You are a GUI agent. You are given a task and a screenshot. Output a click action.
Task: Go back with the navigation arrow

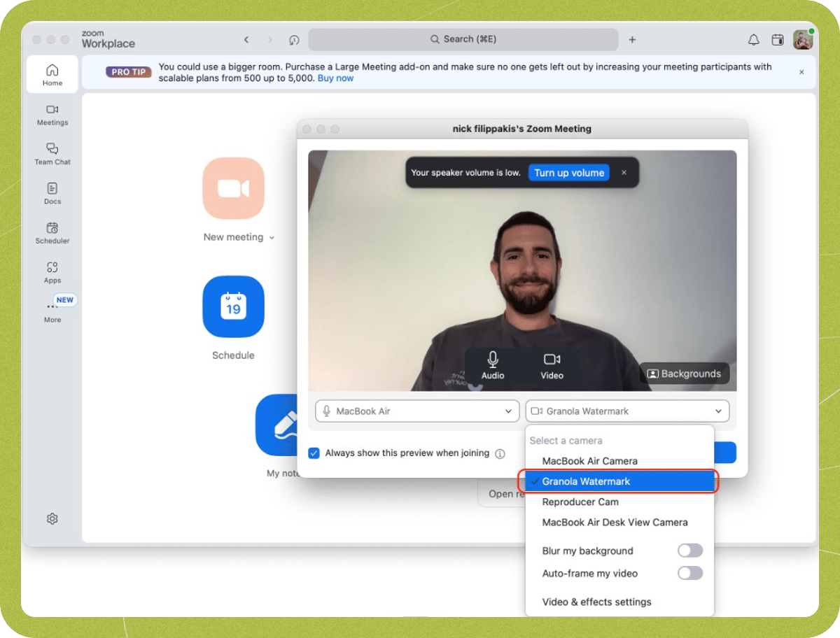(x=246, y=40)
